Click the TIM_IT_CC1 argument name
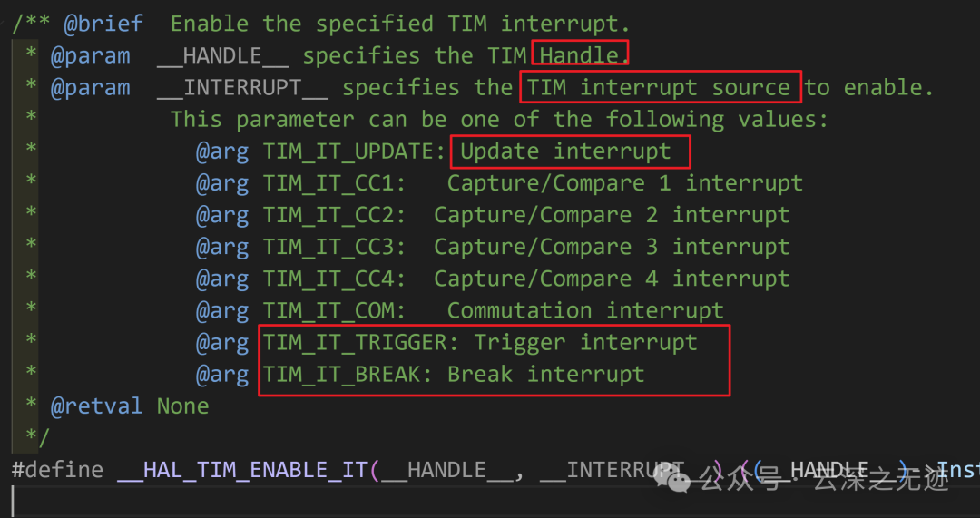 tap(334, 184)
